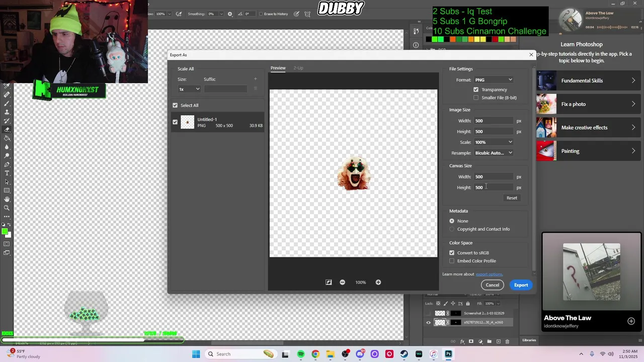This screenshot has height=362, width=644.
Task: Open Discord from the taskbar
Action: pos(360,354)
